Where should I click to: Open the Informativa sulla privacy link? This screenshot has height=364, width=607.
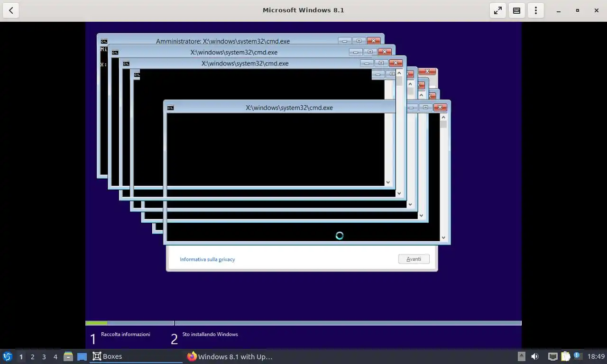207,259
